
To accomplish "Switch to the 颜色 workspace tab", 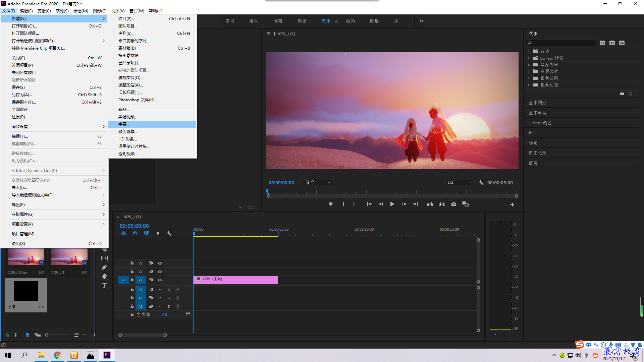I will pos(302,21).
